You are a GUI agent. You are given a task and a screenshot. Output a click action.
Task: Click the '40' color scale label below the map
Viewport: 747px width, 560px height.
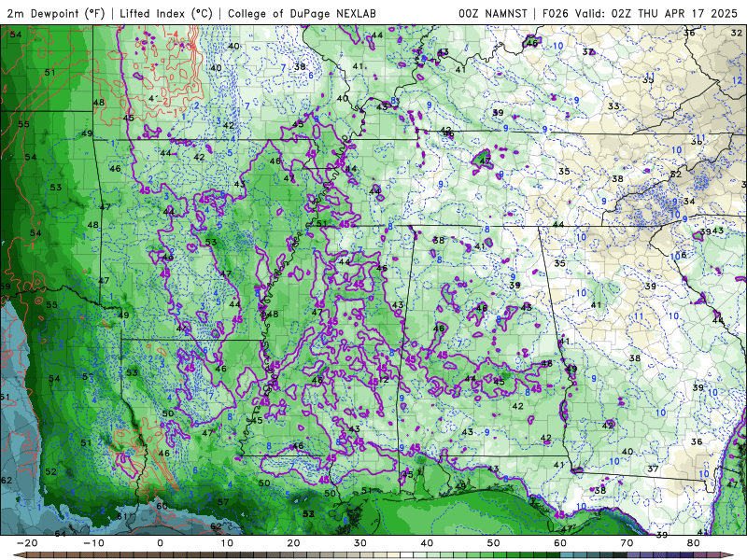pyautogui.click(x=427, y=543)
